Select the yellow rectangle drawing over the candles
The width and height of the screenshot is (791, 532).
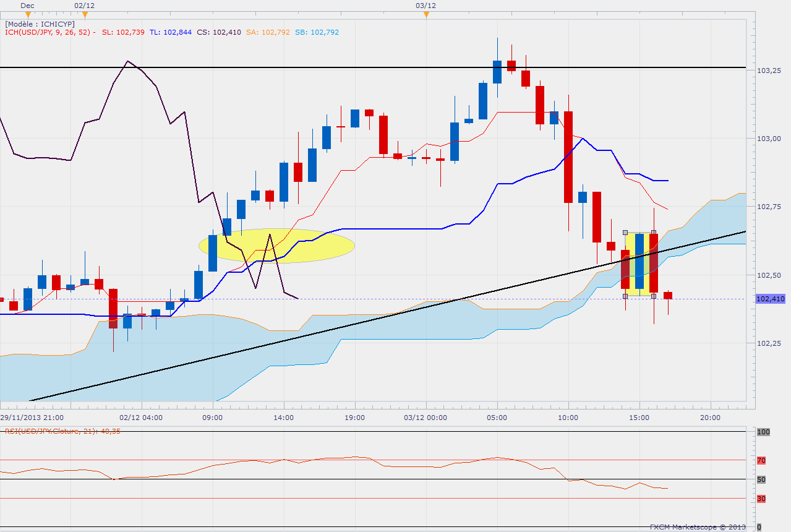click(x=639, y=264)
